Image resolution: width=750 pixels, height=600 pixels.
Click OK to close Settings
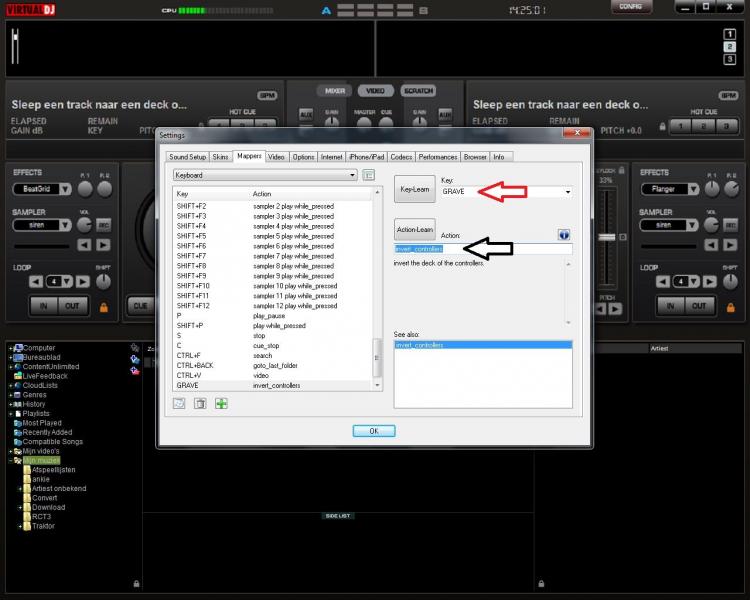374,431
